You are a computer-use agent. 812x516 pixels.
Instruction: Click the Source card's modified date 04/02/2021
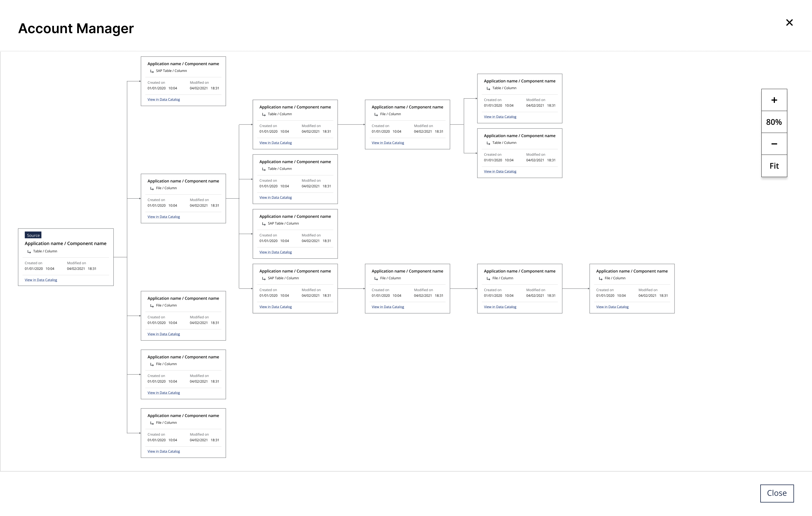pos(76,269)
